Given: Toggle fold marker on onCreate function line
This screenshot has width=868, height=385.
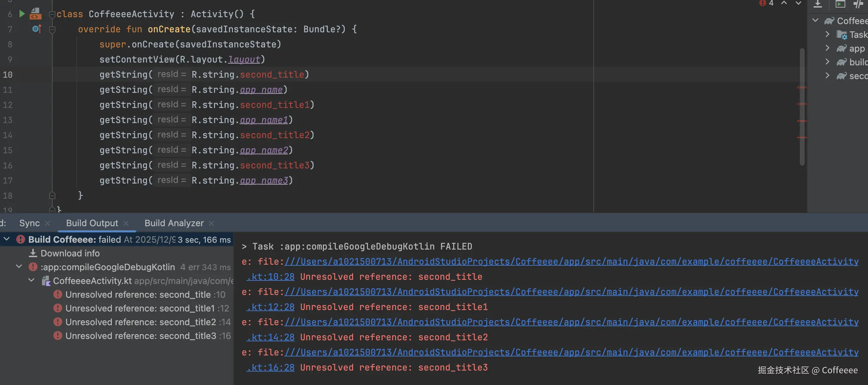Looking at the screenshot, I should (x=52, y=30).
